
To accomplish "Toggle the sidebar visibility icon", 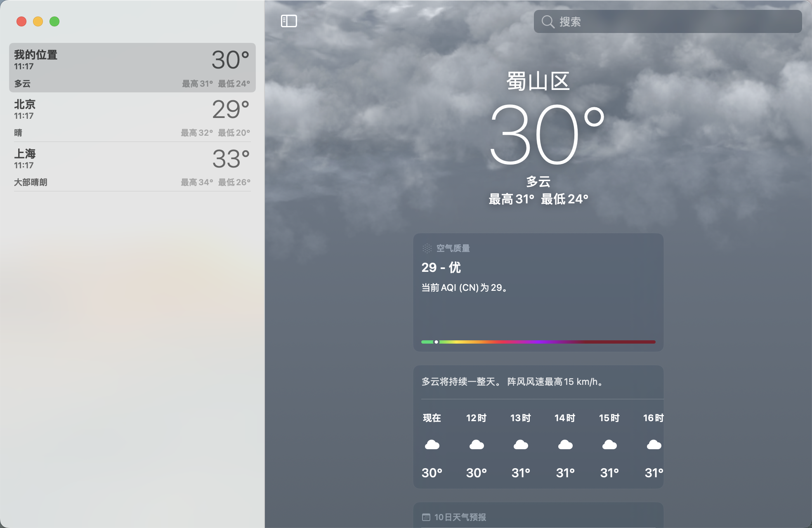I will (289, 21).
